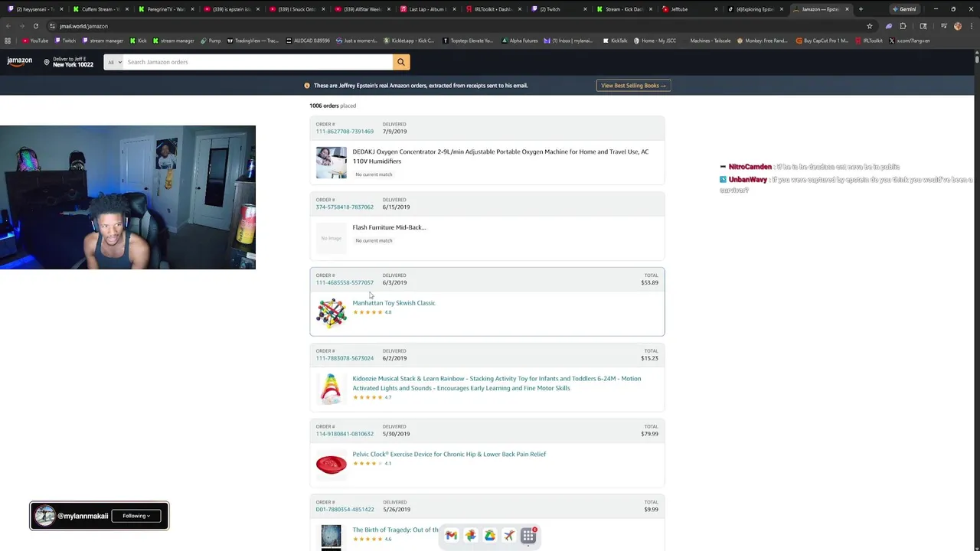Click the DEDAKJ Oxygen Concentrator product title

click(500, 156)
